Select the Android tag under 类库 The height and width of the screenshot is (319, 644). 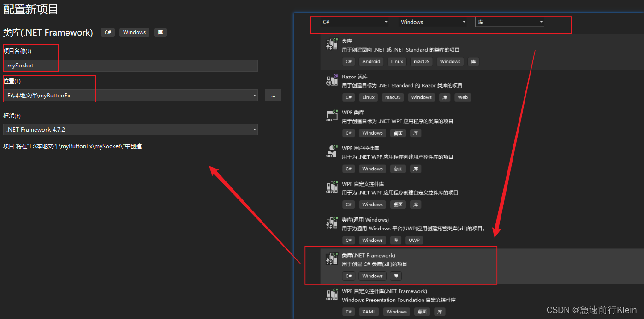tap(371, 61)
